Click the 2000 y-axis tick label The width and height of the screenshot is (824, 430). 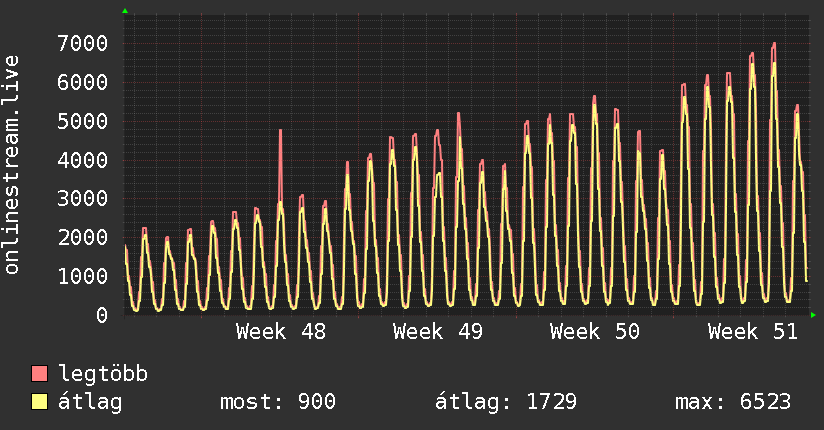(83, 238)
